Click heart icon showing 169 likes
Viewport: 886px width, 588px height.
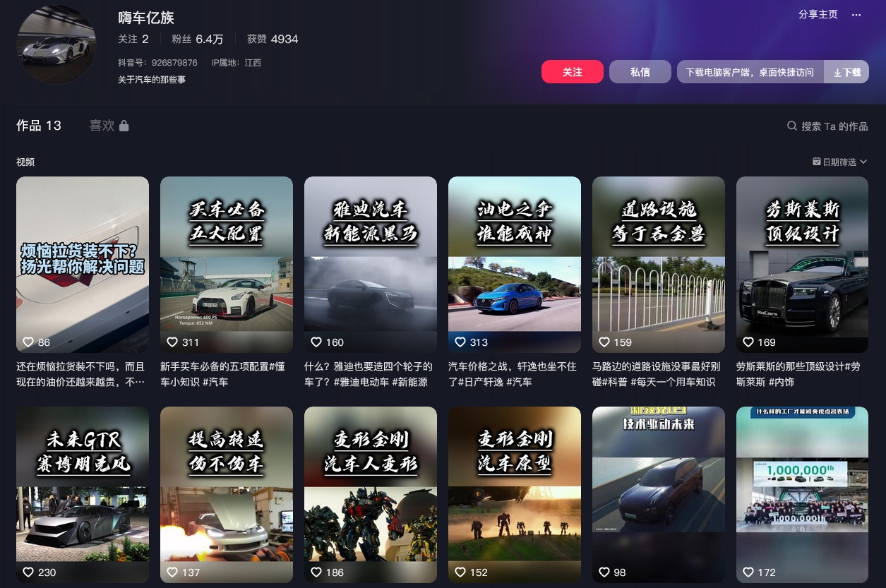(x=748, y=342)
